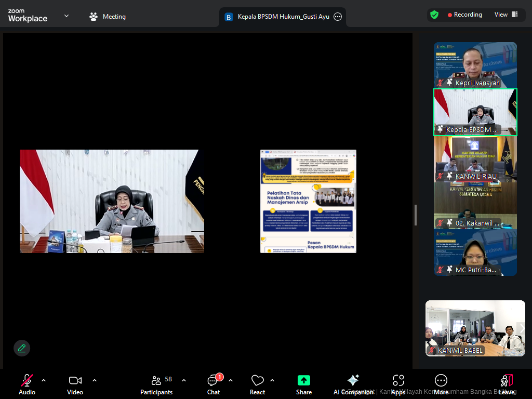532x399 pixels.
Task: Click the green Share screen button
Action: (x=304, y=384)
